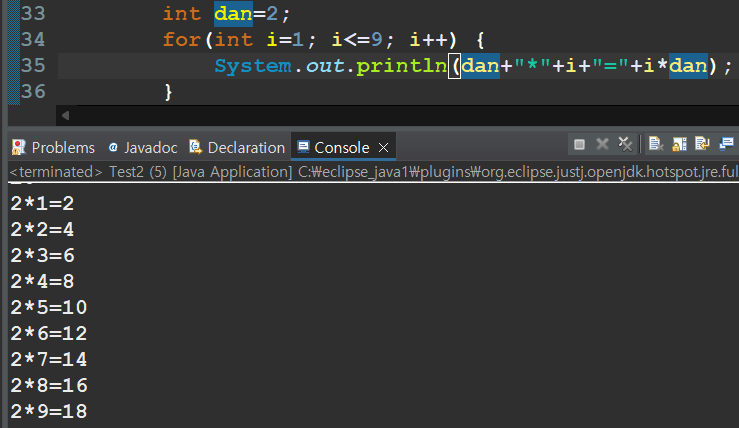
Task: Click the editor horizontal scrollbar left arrow
Action: pyautogui.click(x=66, y=115)
